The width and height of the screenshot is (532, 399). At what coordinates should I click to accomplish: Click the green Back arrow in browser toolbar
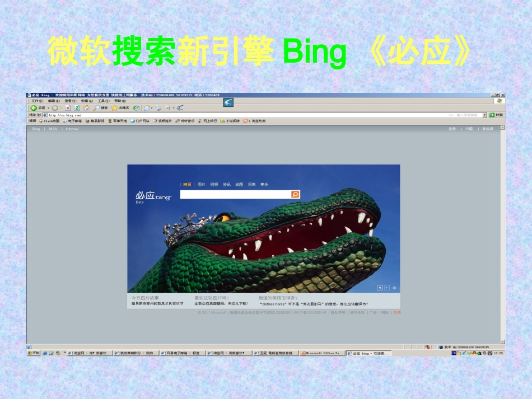click(x=34, y=108)
